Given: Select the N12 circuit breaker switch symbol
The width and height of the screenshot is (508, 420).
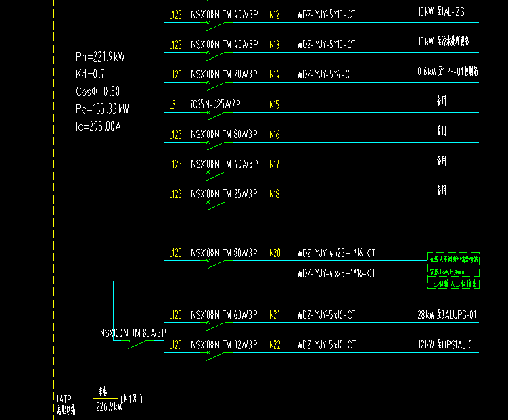Looking at the screenshot, I should click(x=215, y=26).
